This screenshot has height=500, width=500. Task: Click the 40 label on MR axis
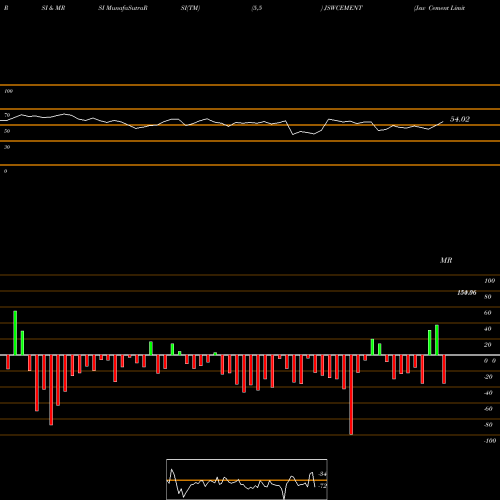coord(488,329)
